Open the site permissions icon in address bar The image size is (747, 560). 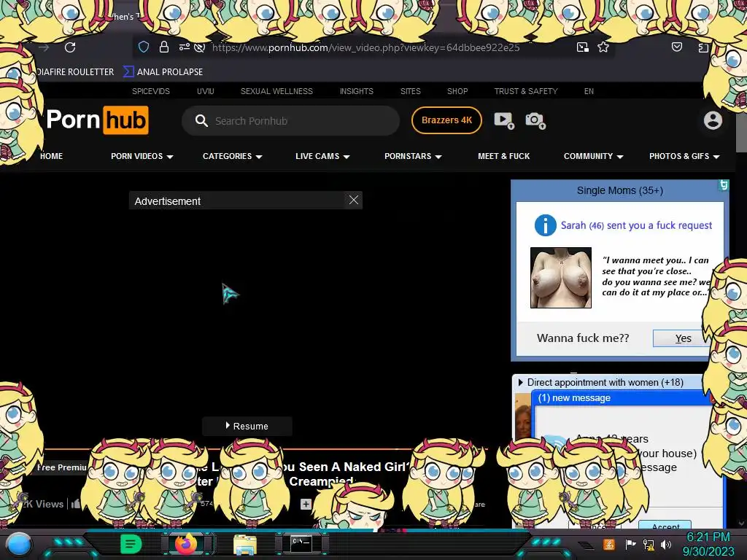point(184,47)
